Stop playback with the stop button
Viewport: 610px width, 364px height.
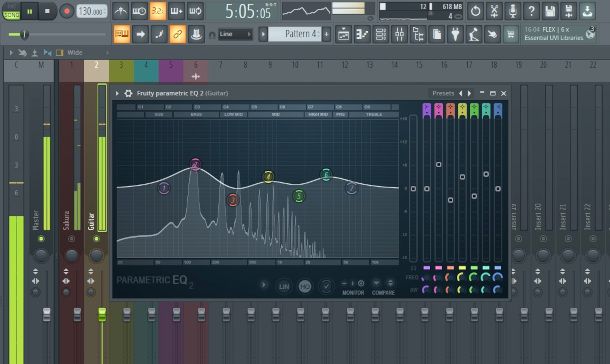[47, 12]
